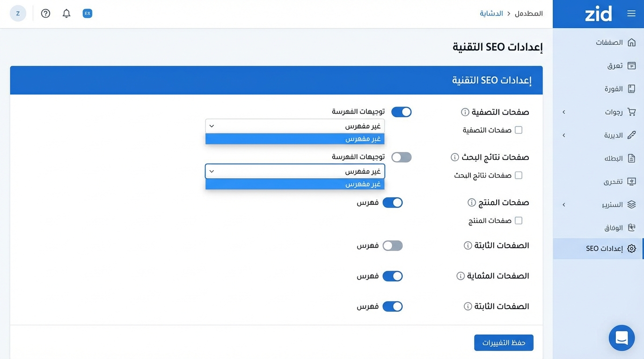Open إعدادات SEO in the sidebar
This screenshot has height=359, width=644.
pyautogui.click(x=605, y=249)
